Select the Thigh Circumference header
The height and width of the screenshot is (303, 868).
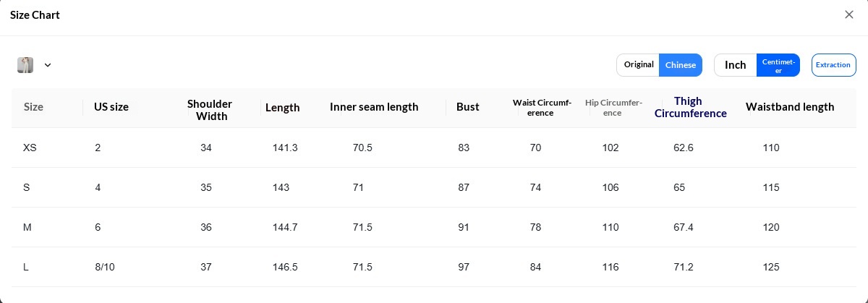[691, 107]
